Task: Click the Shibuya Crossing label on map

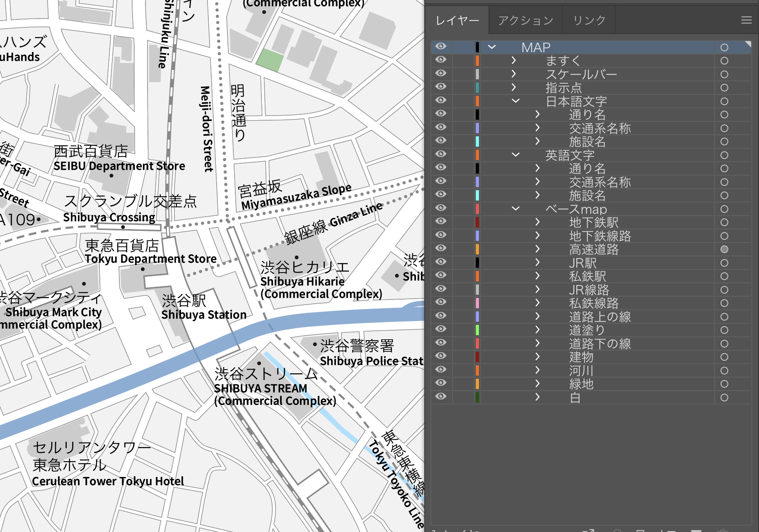Action: click(109, 218)
